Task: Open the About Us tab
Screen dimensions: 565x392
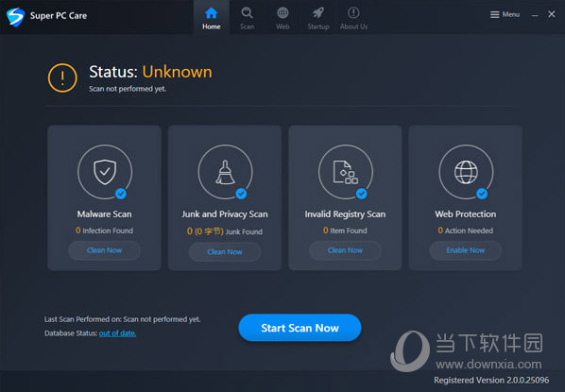Action: pyautogui.click(x=353, y=18)
